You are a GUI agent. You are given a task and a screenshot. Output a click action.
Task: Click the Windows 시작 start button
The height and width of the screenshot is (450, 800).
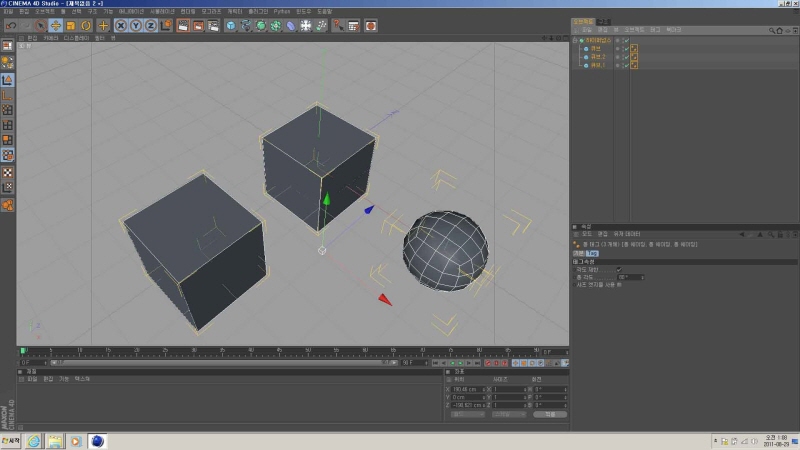coord(12,440)
